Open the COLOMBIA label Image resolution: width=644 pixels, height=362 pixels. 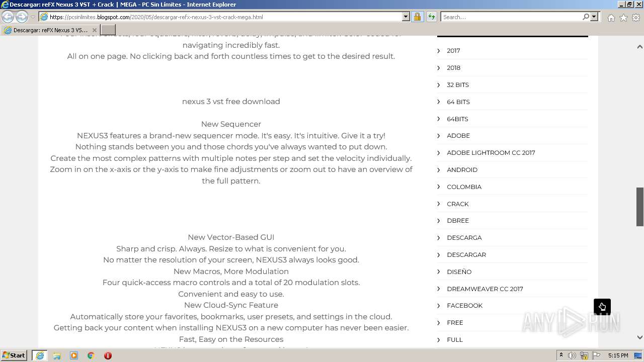point(464,187)
